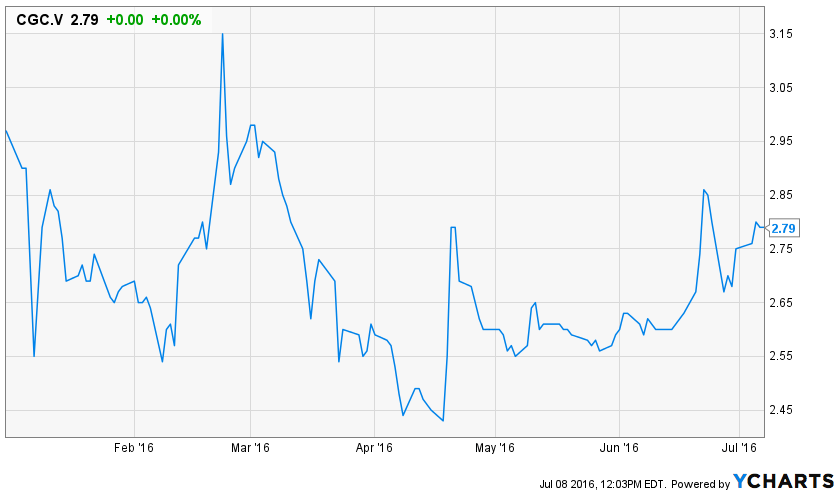Select the Mar '16 x-axis label

pyautogui.click(x=251, y=448)
